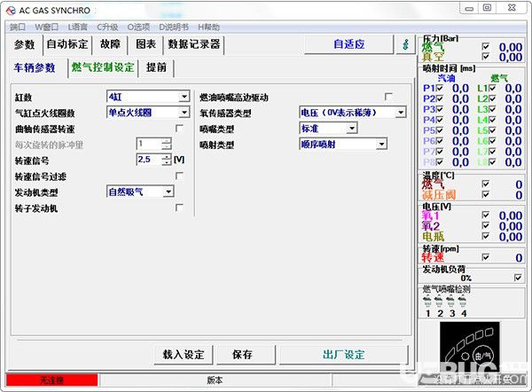Select the 燃气控制设定 sub-tab
Screen dimensions: 532x392
tap(103, 67)
